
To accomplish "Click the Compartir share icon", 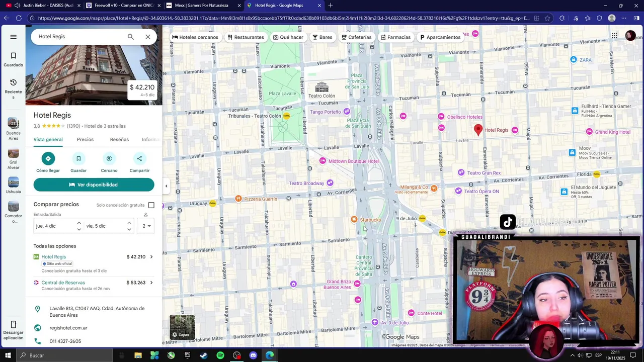I will [x=139, y=158].
